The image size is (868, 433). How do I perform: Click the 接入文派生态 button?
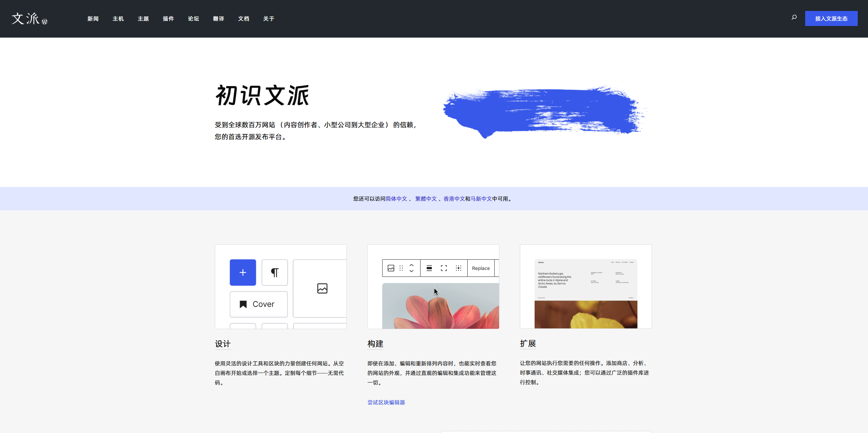(831, 18)
